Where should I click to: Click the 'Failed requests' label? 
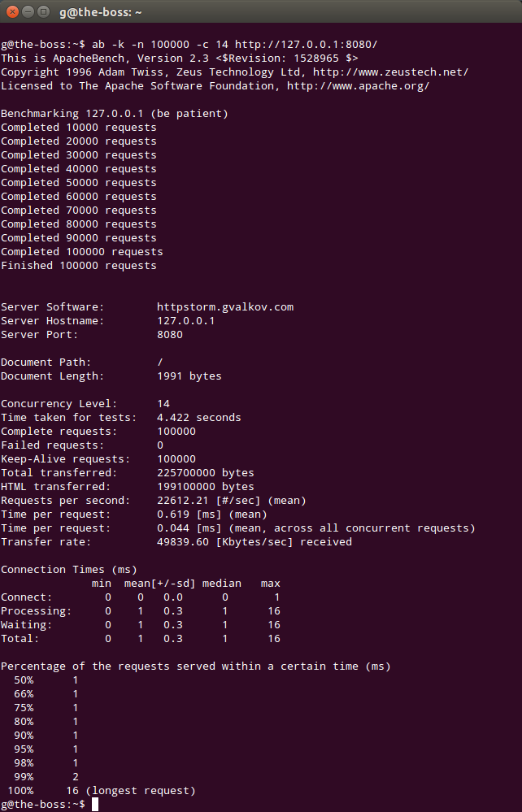52,445
